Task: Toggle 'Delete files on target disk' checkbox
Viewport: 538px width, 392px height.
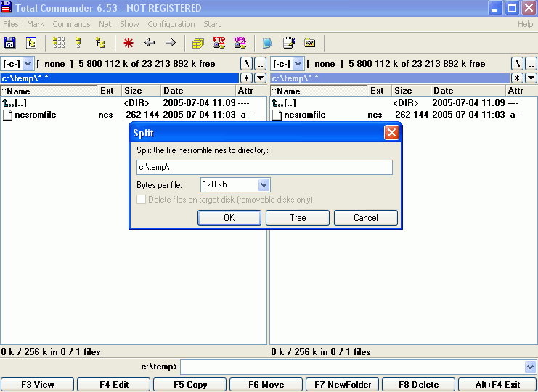Action: point(141,199)
